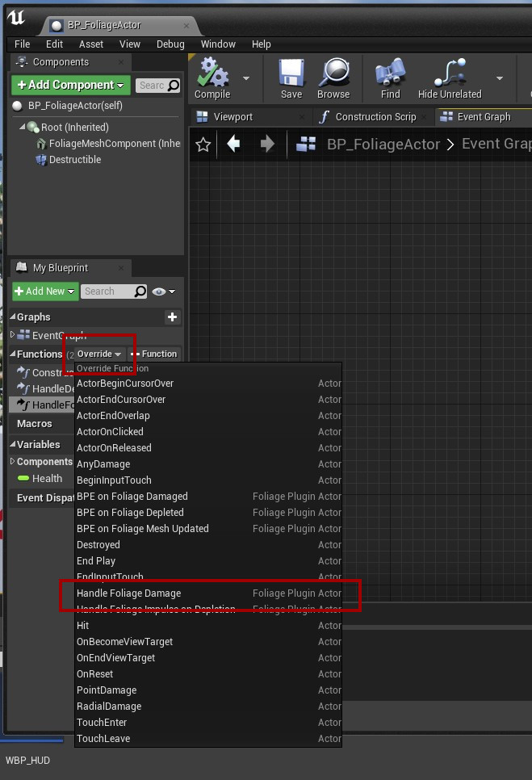This screenshot has width=532, height=780.
Task: Choose BPE on Foliage Depleted override
Action: pyautogui.click(x=208, y=513)
